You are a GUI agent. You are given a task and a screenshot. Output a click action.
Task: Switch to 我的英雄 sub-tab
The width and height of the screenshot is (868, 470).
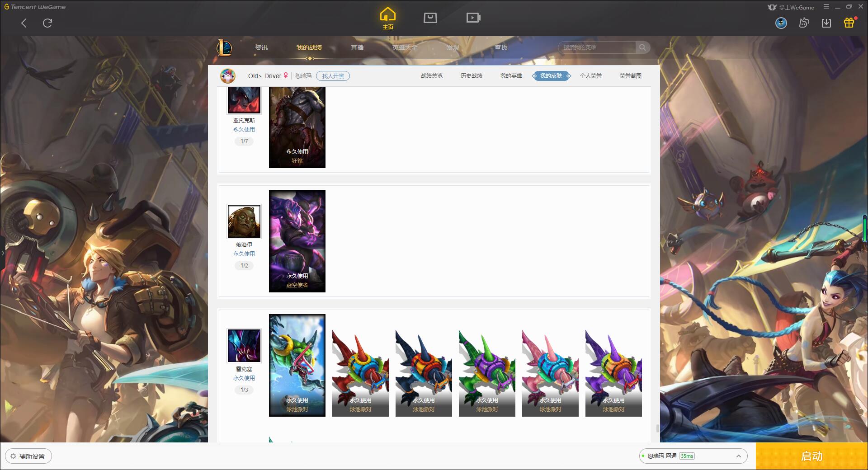click(x=511, y=76)
